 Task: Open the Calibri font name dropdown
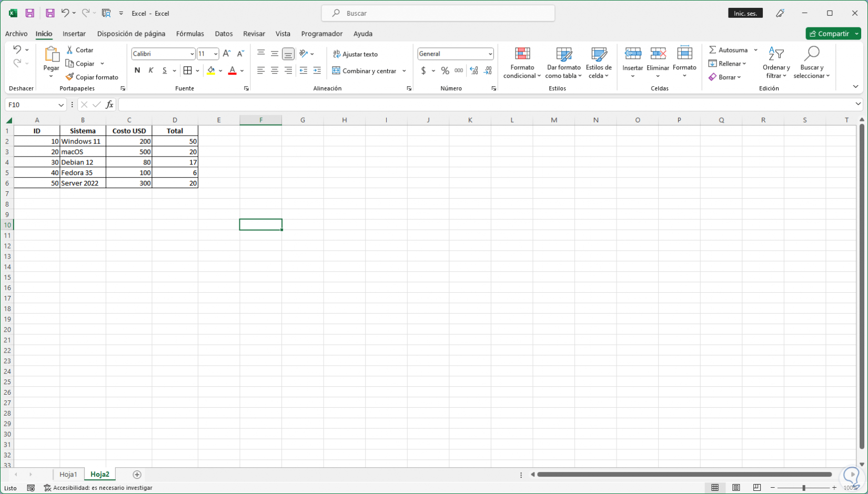click(x=191, y=54)
